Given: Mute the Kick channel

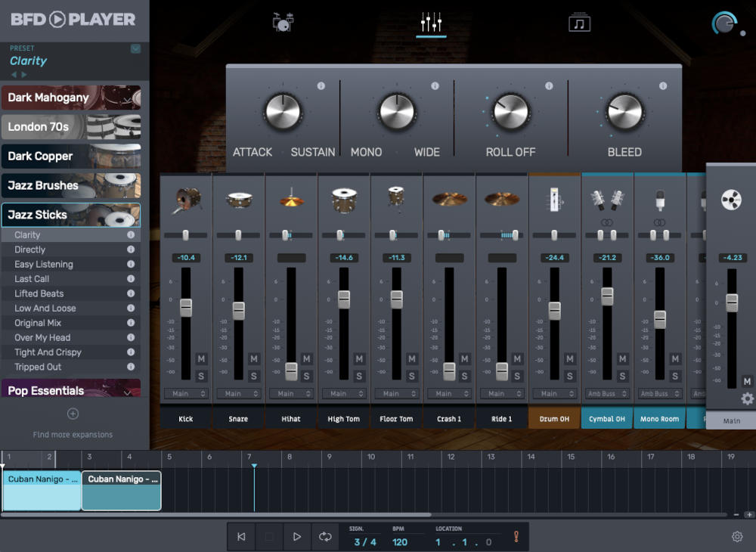Looking at the screenshot, I should [201, 359].
